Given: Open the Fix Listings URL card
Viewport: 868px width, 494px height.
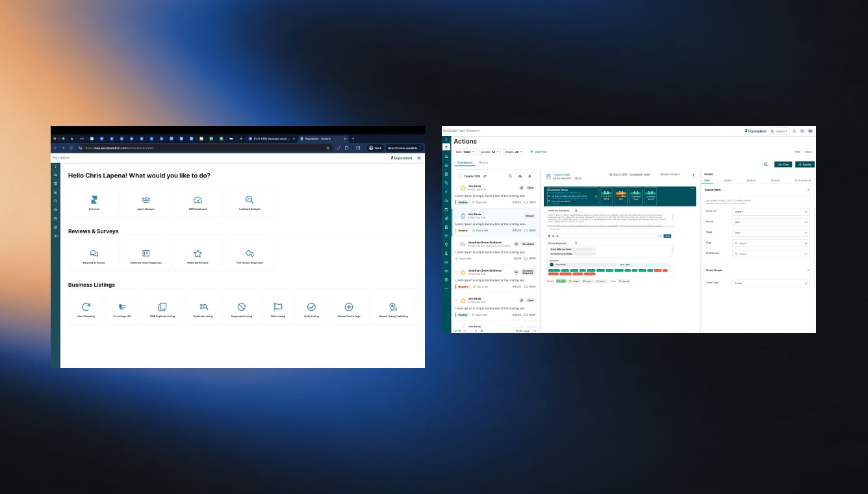Looking at the screenshot, I should [x=122, y=309].
